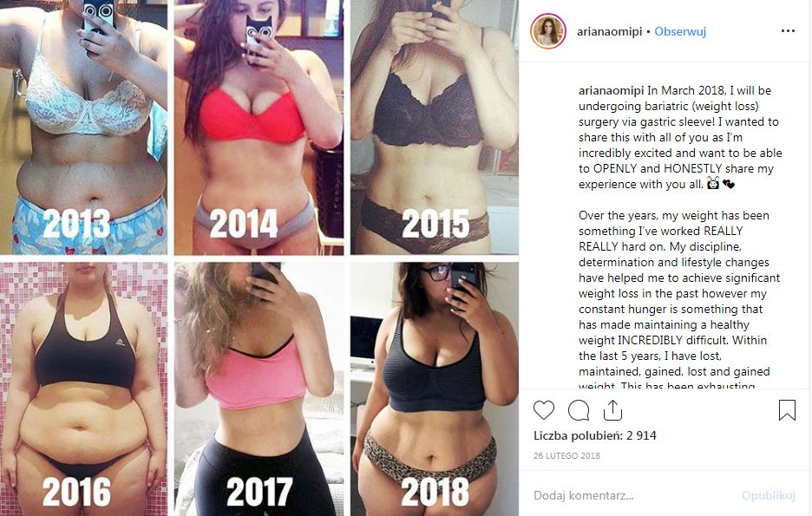Image resolution: width=812 pixels, height=516 pixels.
Task: Like the post with the heart icon
Action: click(x=544, y=410)
